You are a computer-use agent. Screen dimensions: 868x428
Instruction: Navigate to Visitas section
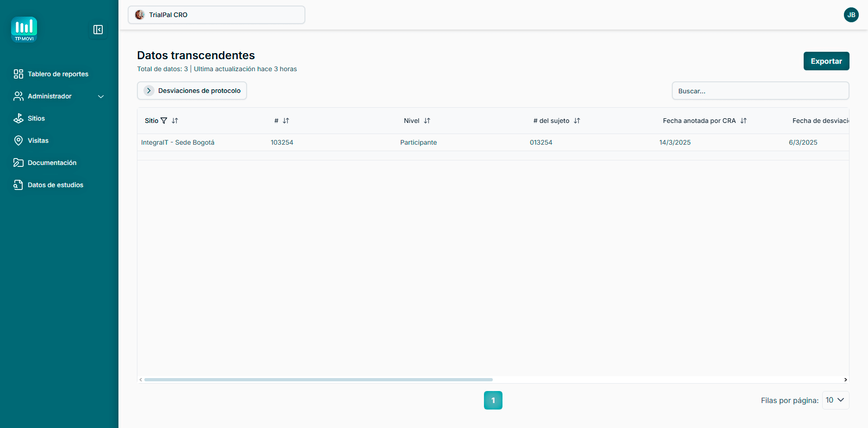pyautogui.click(x=38, y=141)
